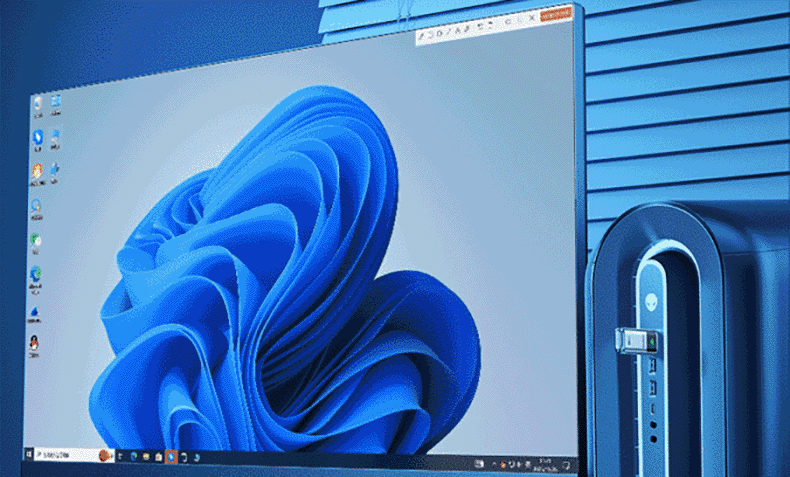Click the orange finish button on screenshot toolbar
This screenshot has width=790, height=477.
click(x=556, y=15)
